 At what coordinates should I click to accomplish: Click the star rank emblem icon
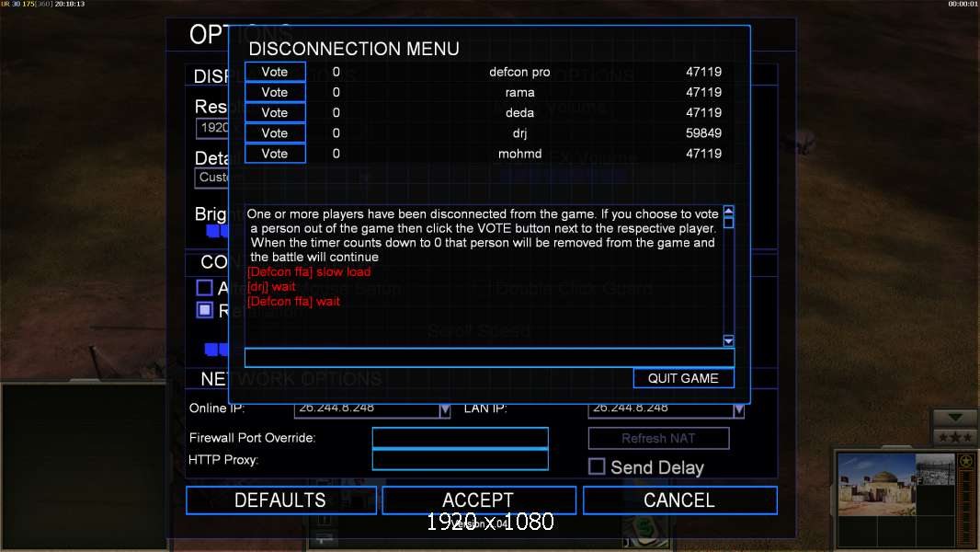pos(966,461)
